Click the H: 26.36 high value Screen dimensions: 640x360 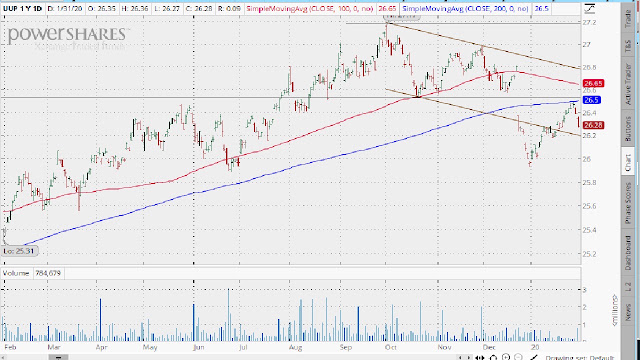pyautogui.click(x=135, y=8)
